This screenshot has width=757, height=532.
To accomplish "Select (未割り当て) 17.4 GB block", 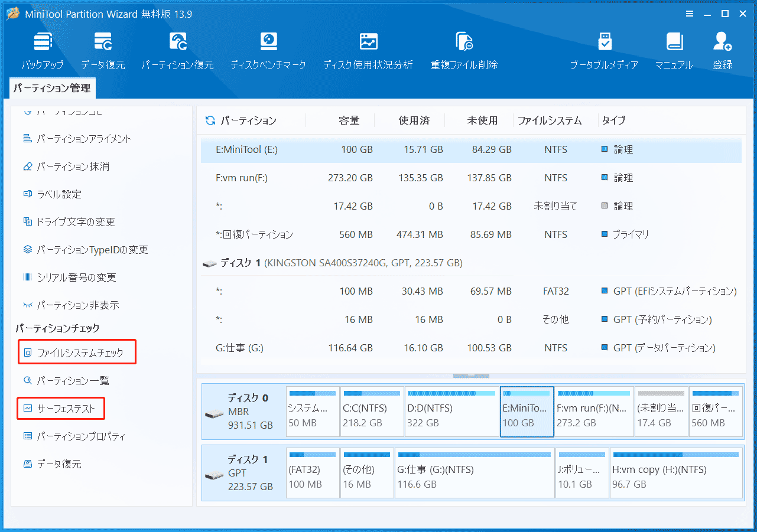I will pyautogui.click(x=662, y=412).
